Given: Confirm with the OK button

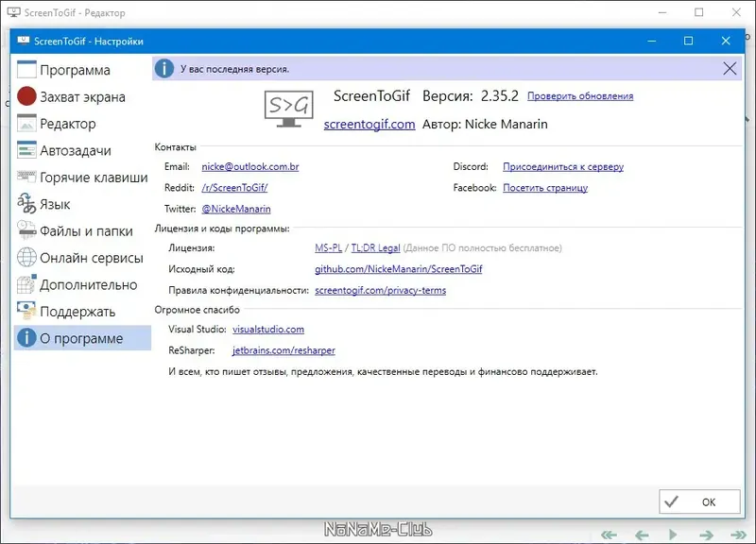Looking at the screenshot, I should pyautogui.click(x=699, y=501).
